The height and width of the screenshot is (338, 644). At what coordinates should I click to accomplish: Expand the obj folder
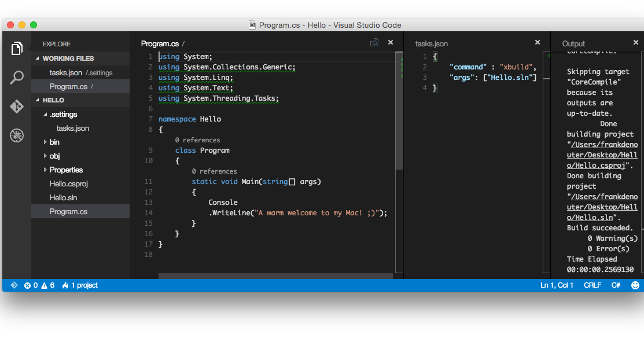(45, 156)
